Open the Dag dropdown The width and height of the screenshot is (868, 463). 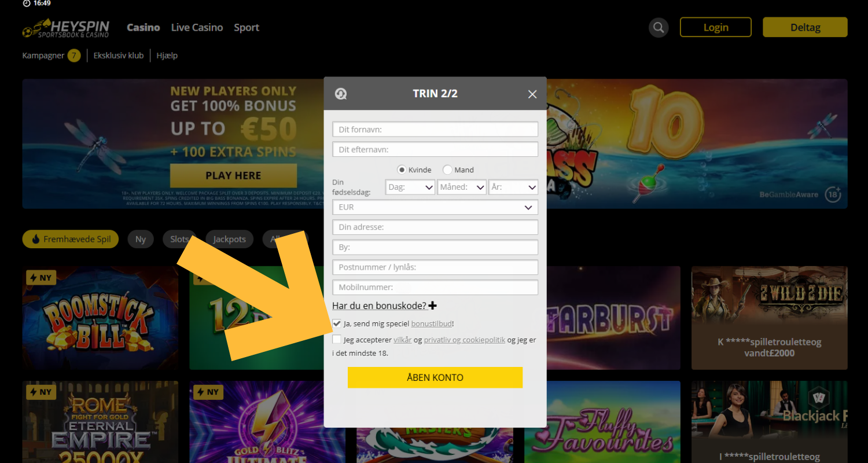410,187
